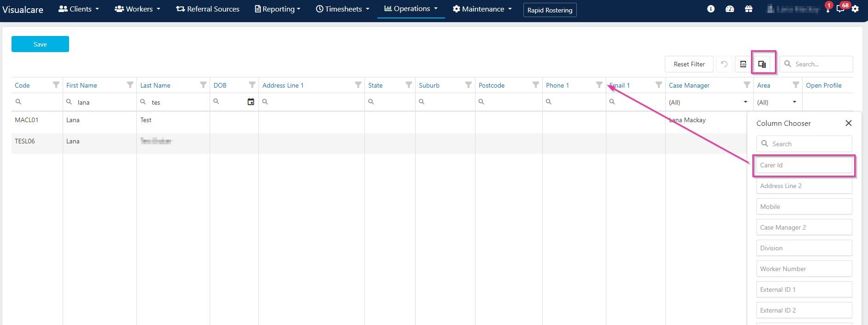Open filter for Postcode column
The image size is (868, 325).
(x=536, y=85)
